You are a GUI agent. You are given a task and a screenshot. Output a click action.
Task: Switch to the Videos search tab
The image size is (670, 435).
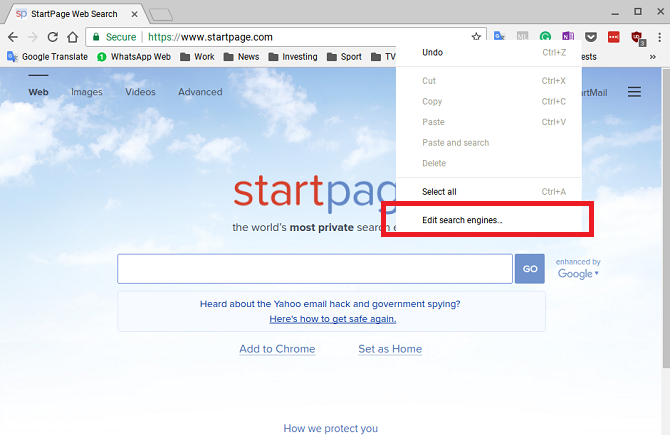tap(140, 92)
